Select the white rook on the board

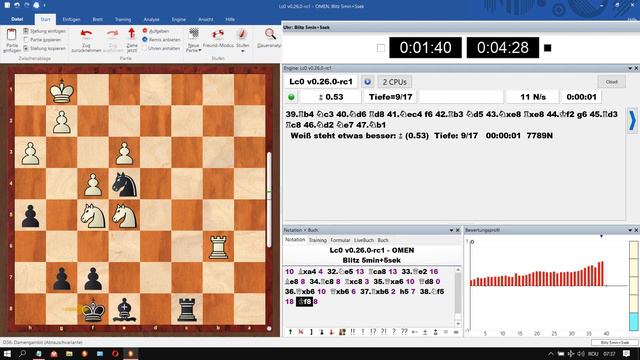218,247
